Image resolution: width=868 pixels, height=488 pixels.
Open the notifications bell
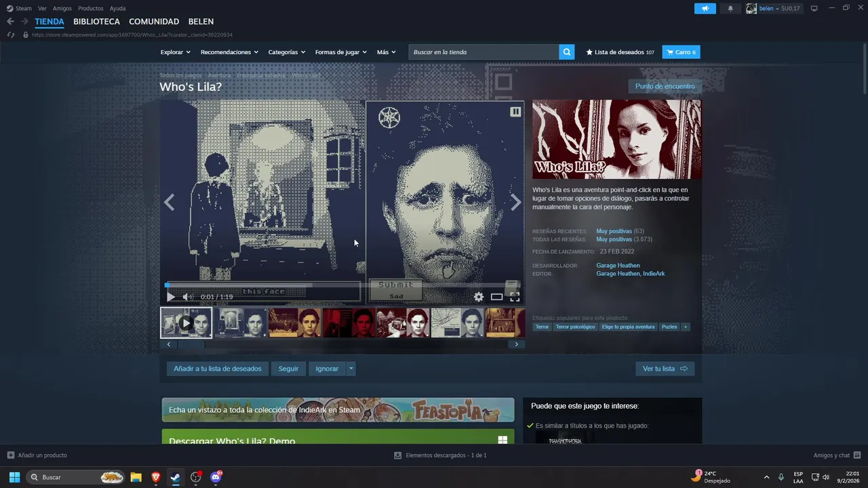(730, 8)
